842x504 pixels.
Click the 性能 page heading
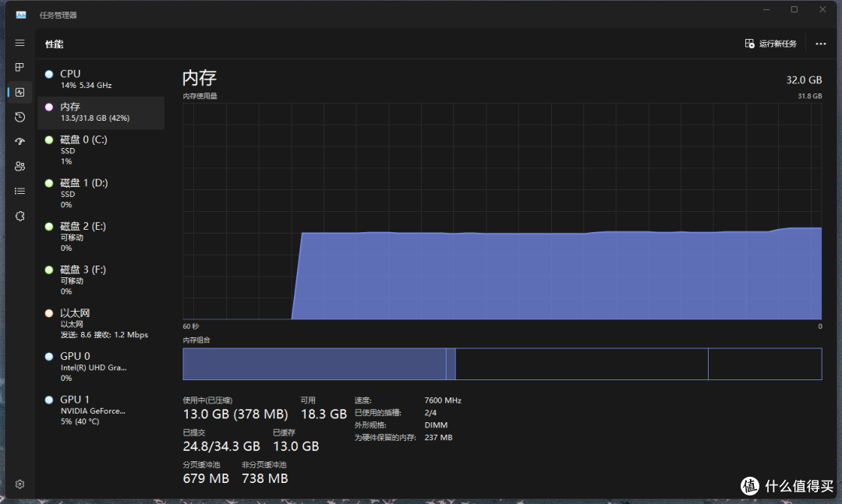click(x=55, y=44)
